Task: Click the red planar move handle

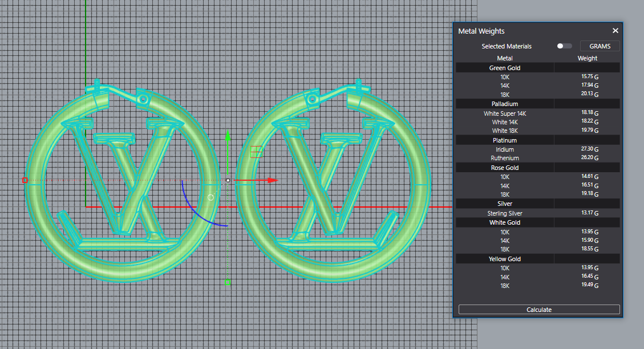Action: (x=256, y=152)
